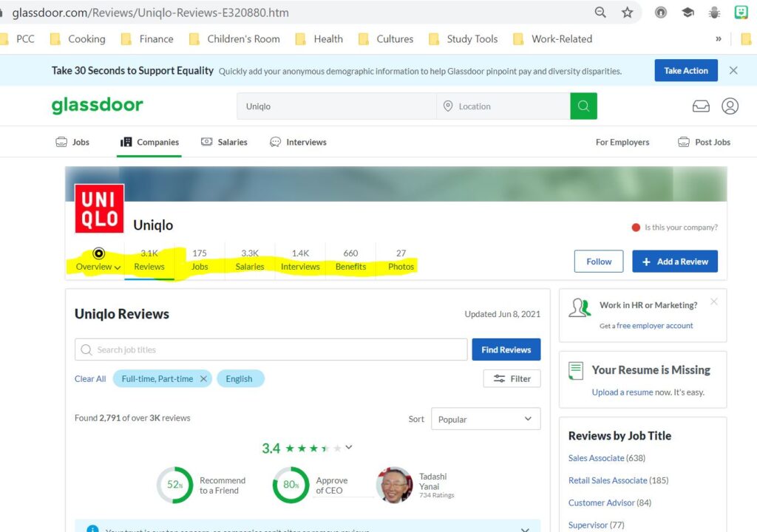This screenshot has width=757, height=532.
Task: Open the Work-Related bookmark folder
Action: tap(553, 38)
